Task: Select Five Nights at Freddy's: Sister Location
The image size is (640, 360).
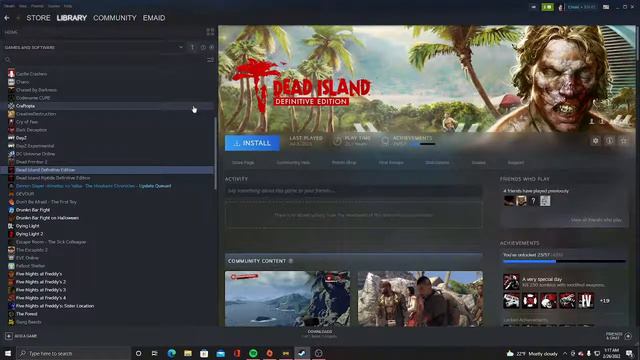Action: click(x=55, y=306)
